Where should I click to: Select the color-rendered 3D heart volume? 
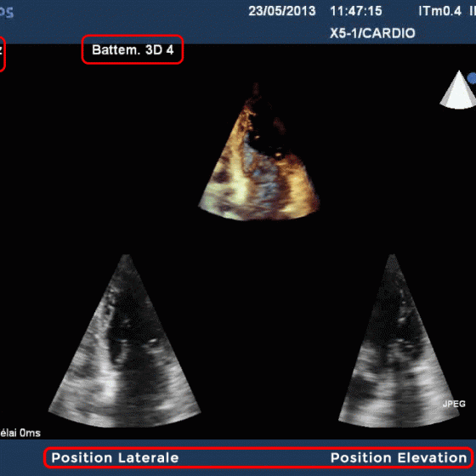tap(259, 151)
